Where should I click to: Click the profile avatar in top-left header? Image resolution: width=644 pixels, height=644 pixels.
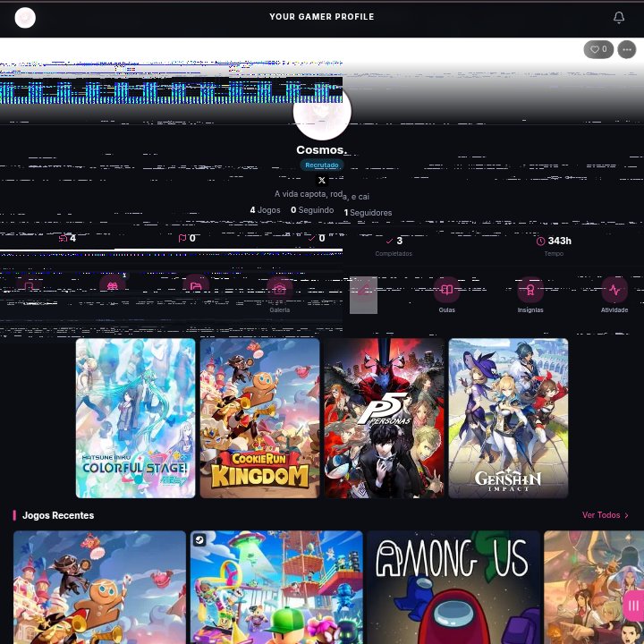pyautogui.click(x=25, y=18)
